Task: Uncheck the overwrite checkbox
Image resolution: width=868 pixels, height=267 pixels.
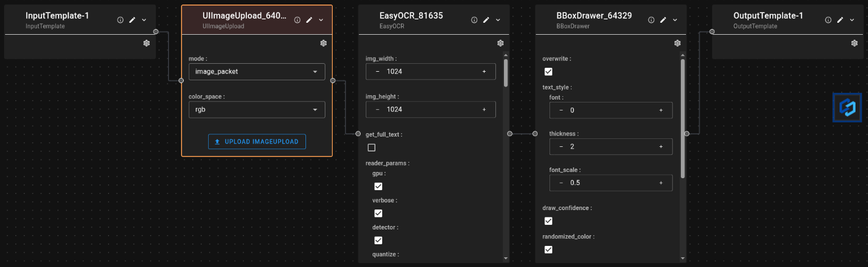Action: tap(548, 72)
